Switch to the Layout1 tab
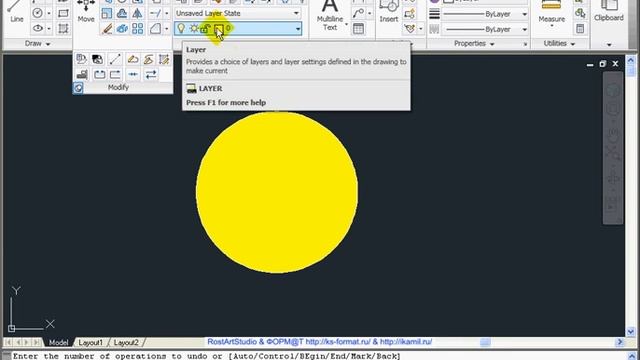Screen dimensions: 640x360 tap(91, 342)
